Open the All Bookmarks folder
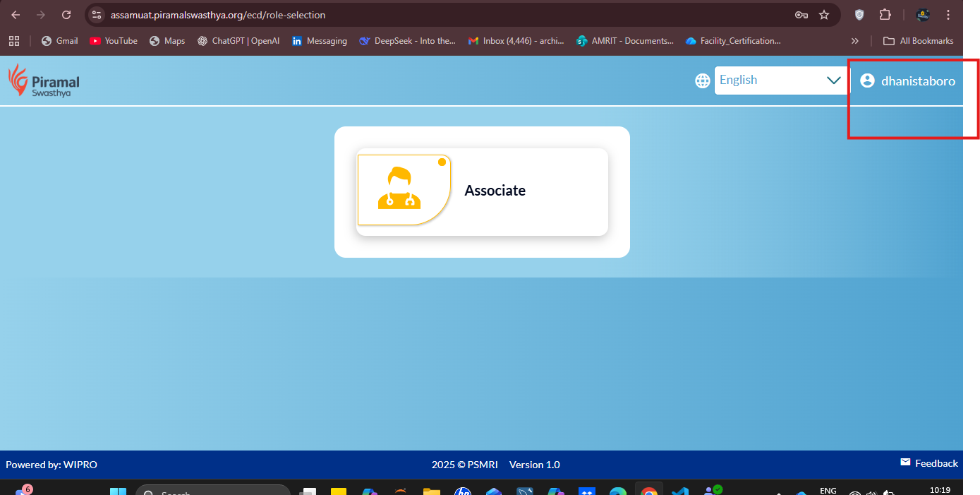This screenshot has width=980, height=495. pyautogui.click(x=918, y=41)
